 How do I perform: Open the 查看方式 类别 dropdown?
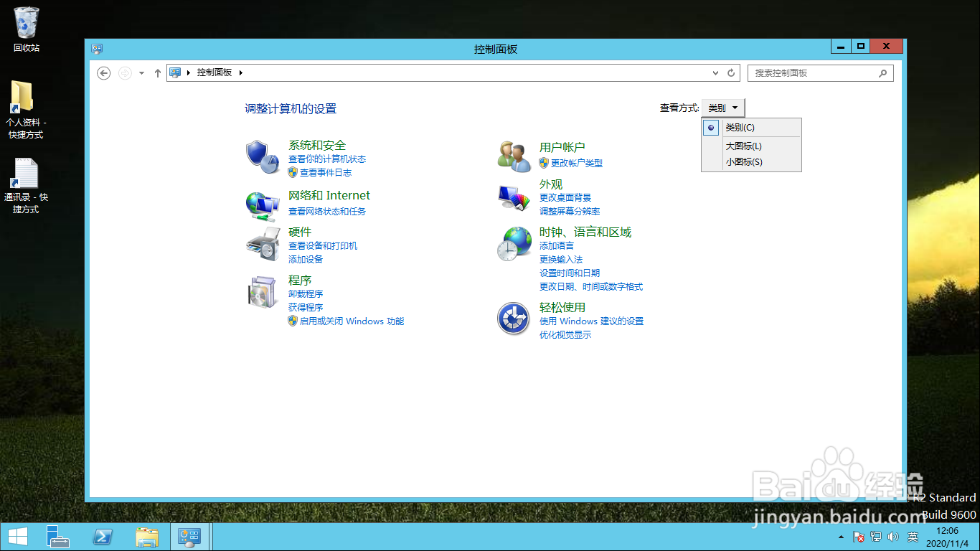[x=723, y=108]
